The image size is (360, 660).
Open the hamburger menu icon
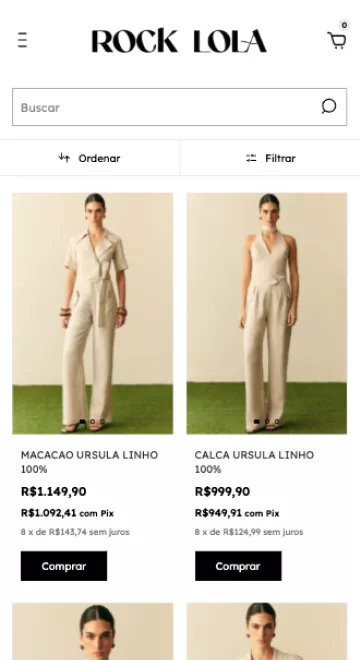coord(22,40)
